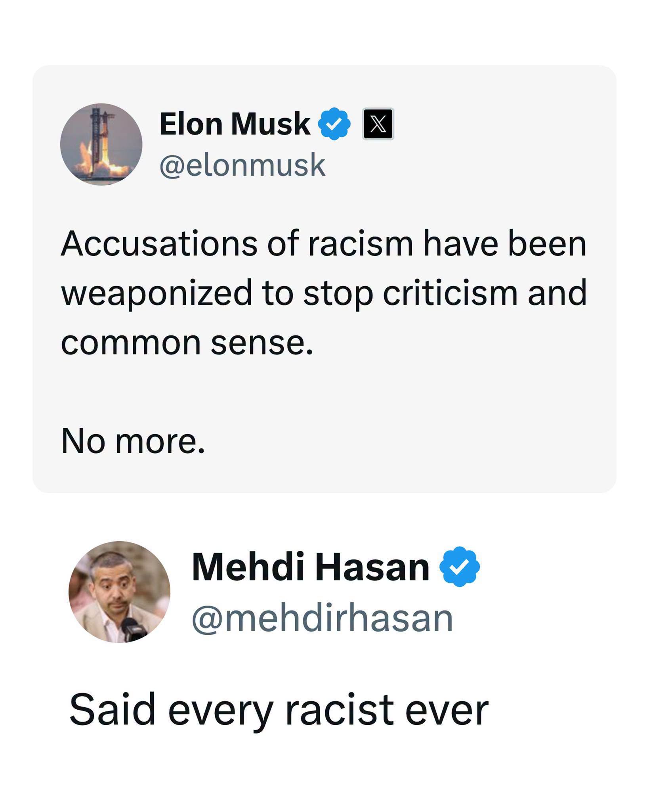Click blank gray area below "No more."
Screen dimensions: 649x812
point(324,474)
